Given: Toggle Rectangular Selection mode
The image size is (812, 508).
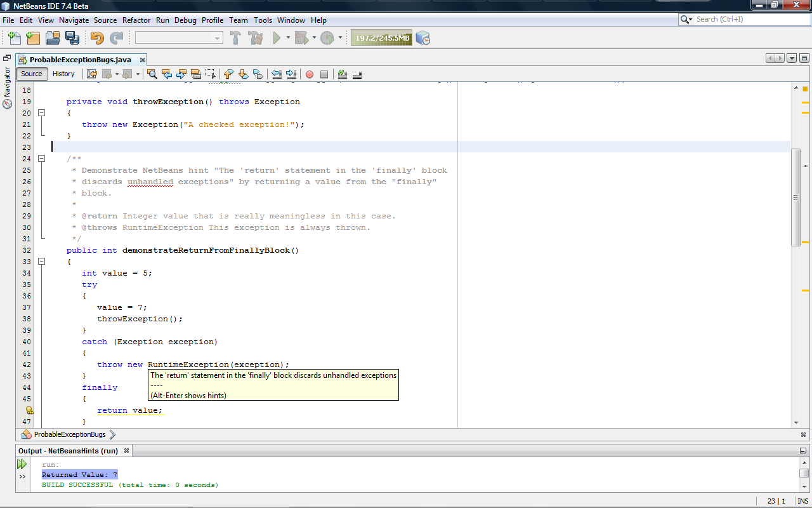Looking at the screenshot, I should pos(211,74).
